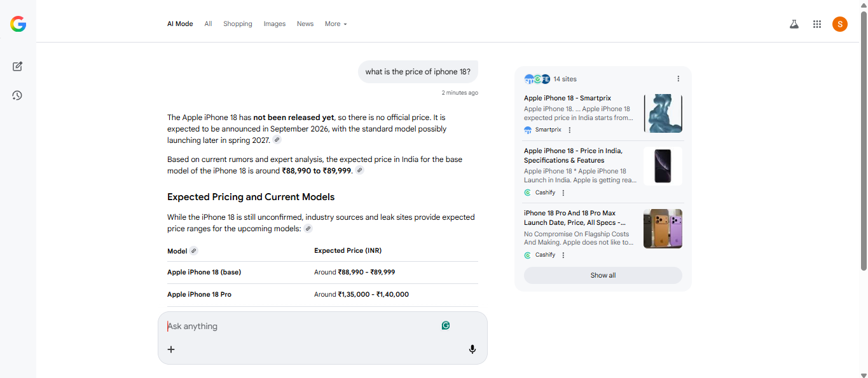Switch to the Shopping tab
This screenshot has width=868, height=378.
coord(237,24)
